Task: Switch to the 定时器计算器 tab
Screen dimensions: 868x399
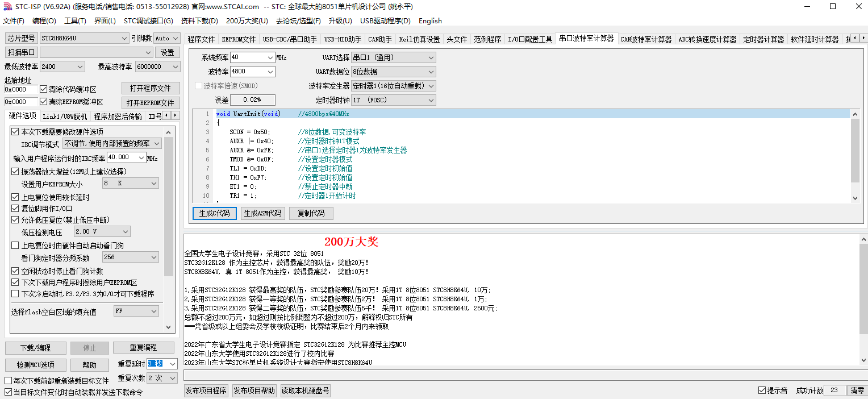Action: pyautogui.click(x=763, y=39)
